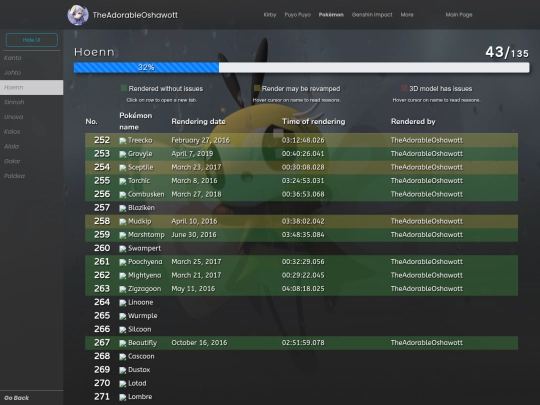Select Johto in the sidebar
The height and width of the screenshot is (405, 540).
tap(31, 73)
